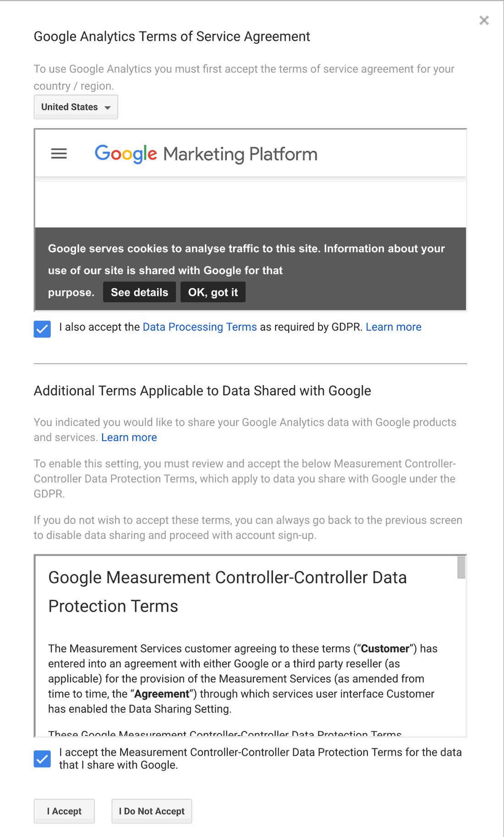The height and width of the screenshot is (837, 504).
Task: Uncheck the Data Processing Terms checkbox
Action: (42, 329)
